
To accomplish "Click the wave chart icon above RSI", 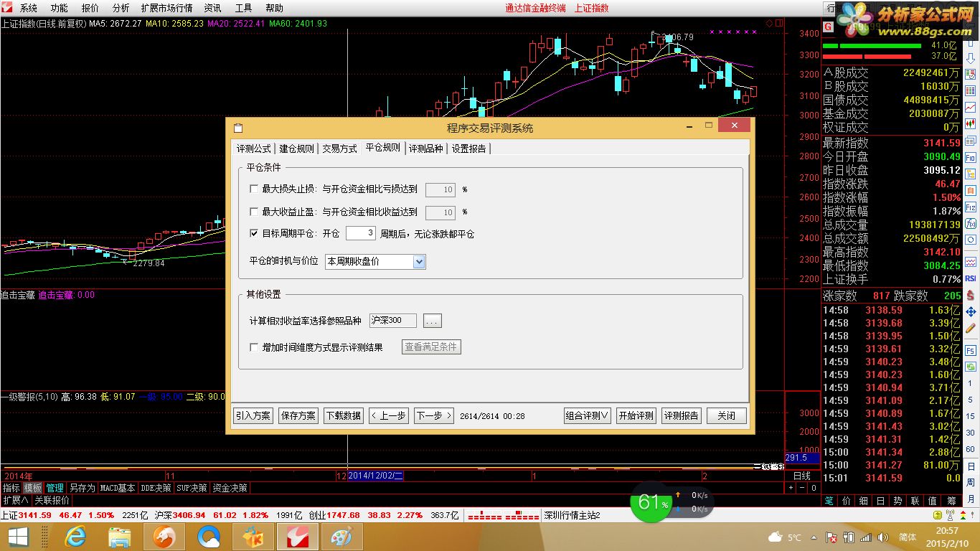I will pos(971,262).
